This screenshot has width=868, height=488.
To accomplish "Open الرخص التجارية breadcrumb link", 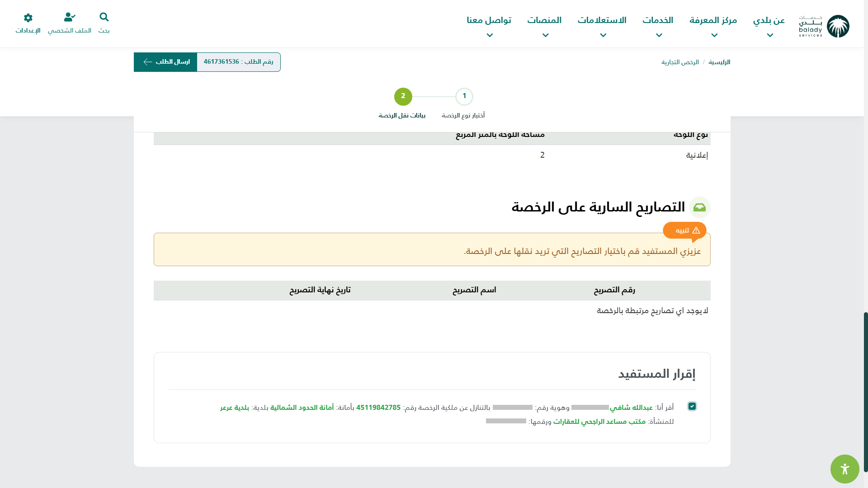I will click(680, 62).
